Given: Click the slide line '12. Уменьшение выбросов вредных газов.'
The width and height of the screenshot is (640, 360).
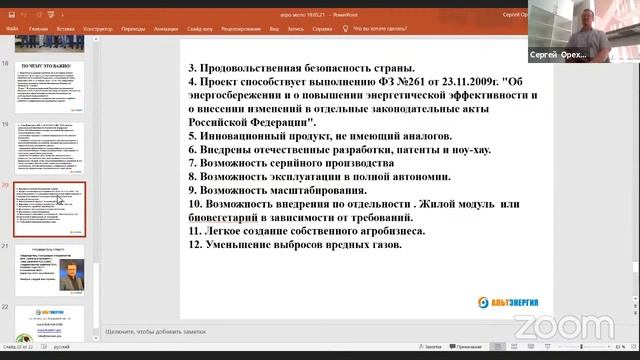Looking at the screenshot, I should [295, 244].
